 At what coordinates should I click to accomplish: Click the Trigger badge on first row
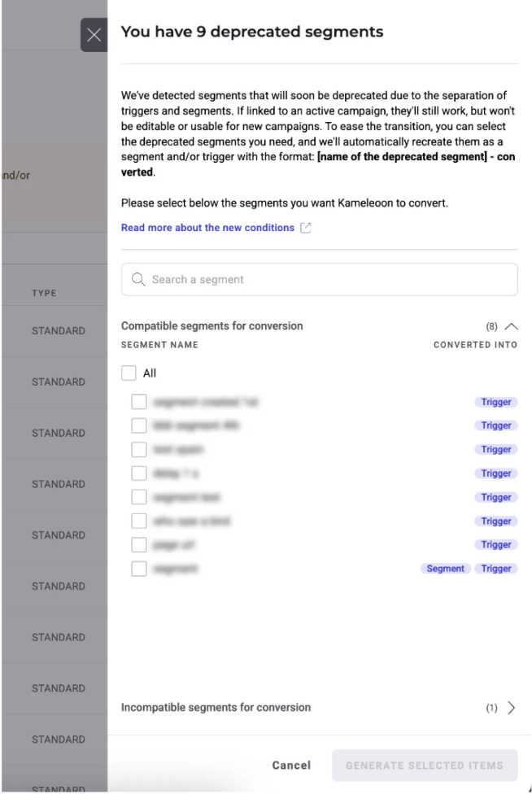click(496, 402)
